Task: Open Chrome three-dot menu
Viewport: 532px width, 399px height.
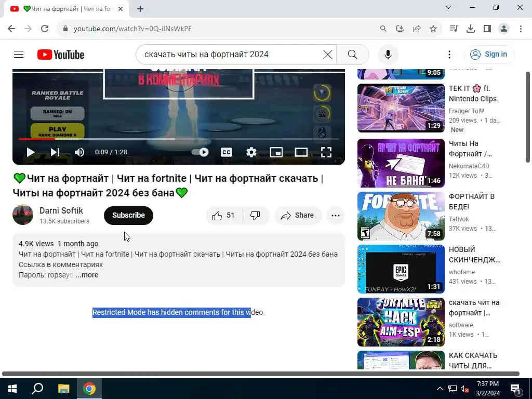Action: (x=521, y=29)
